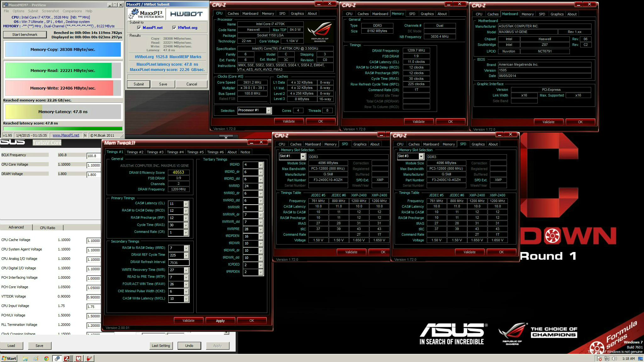Open the FOUR ACT WIN Time (tFAW) dropdown
The height and width of the screenshot is (362, 644).
[186, 284]
